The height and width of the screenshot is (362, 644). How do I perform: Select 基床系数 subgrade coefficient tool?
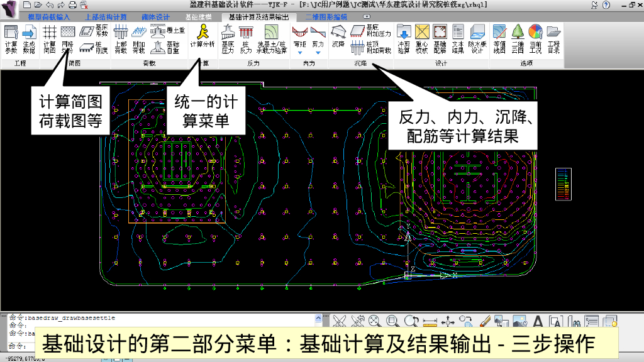94,31
